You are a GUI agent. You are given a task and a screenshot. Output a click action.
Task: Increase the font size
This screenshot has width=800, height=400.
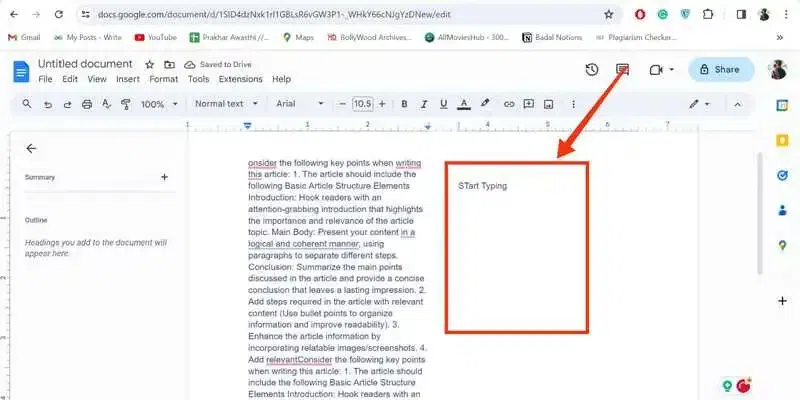pos(382,104)
